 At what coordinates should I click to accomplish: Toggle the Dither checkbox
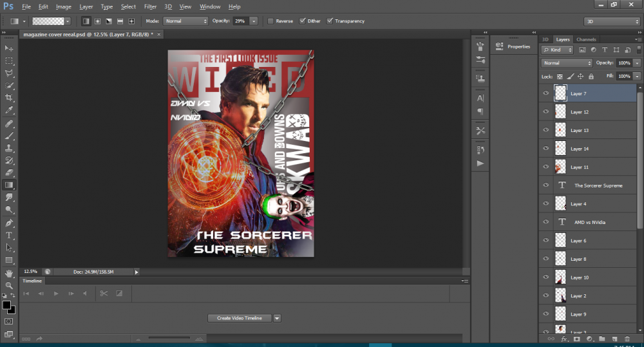[302, 21]
